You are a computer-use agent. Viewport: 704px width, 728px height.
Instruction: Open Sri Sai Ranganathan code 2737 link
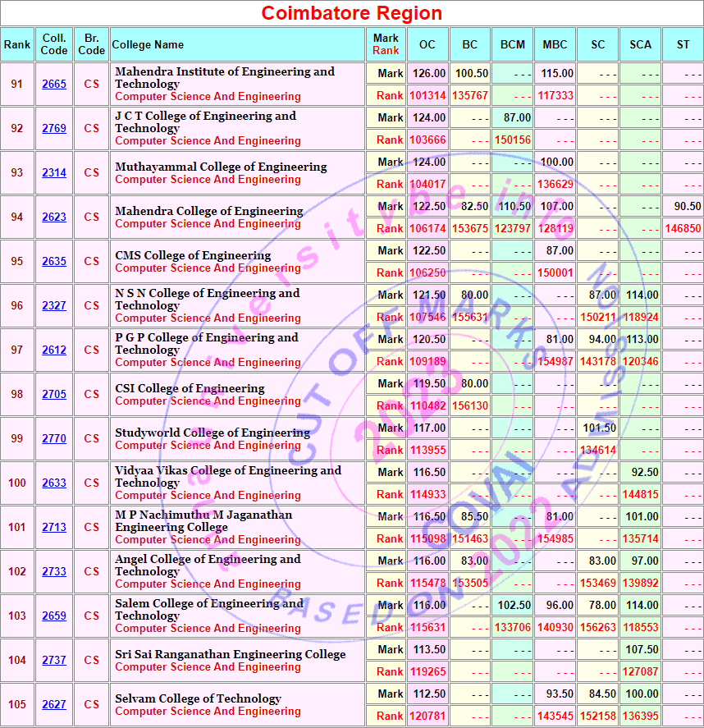tap(54, 661)
